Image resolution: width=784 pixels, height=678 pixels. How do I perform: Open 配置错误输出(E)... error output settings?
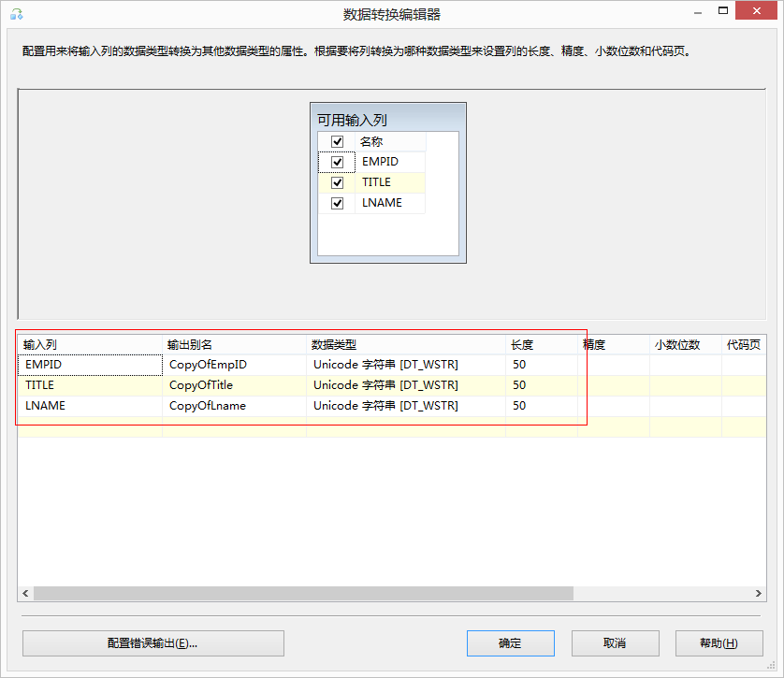153,643
